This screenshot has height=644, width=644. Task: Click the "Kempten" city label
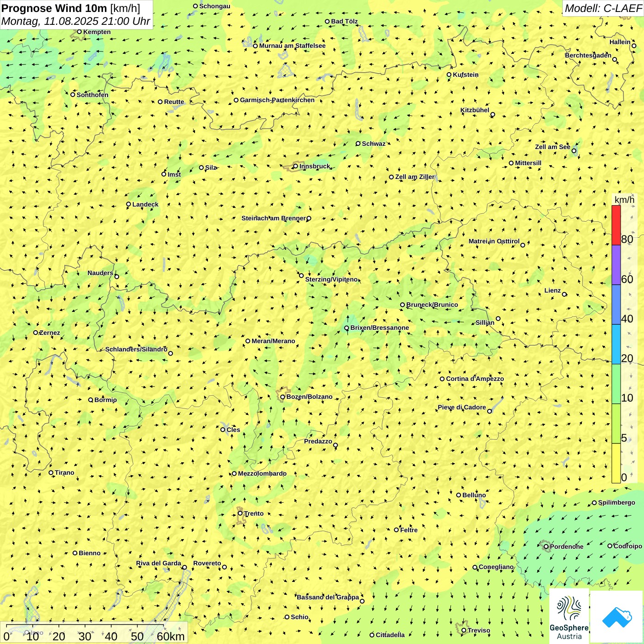[x=97, y=32]
